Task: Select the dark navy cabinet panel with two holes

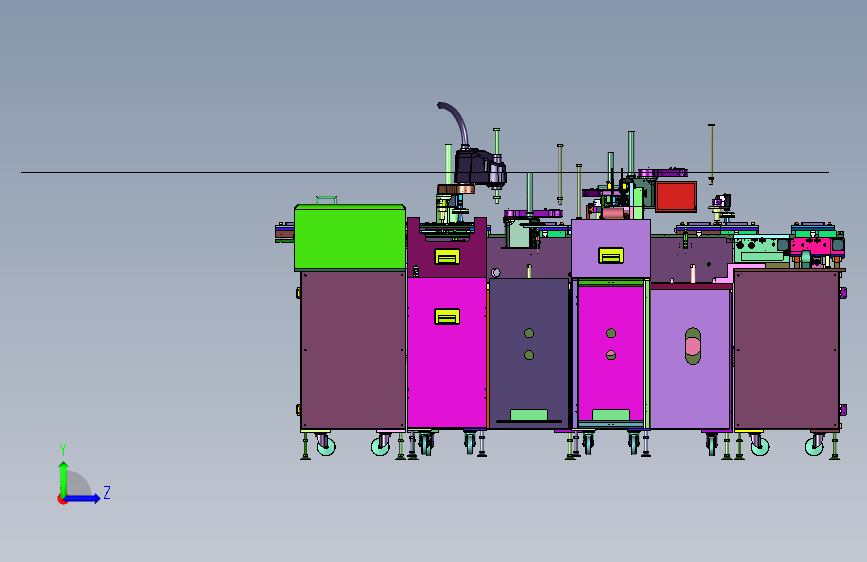Action: 529,353
